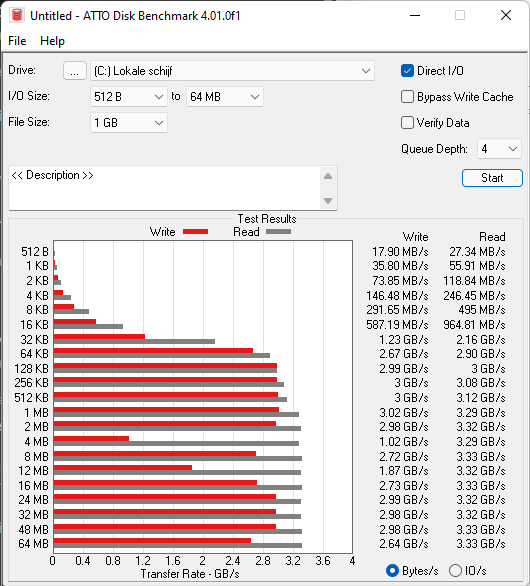The width and height of the screenshot is (530, 586).
Task: Expand the 512 B minimum I/O size dropdown
Action: 129,97
